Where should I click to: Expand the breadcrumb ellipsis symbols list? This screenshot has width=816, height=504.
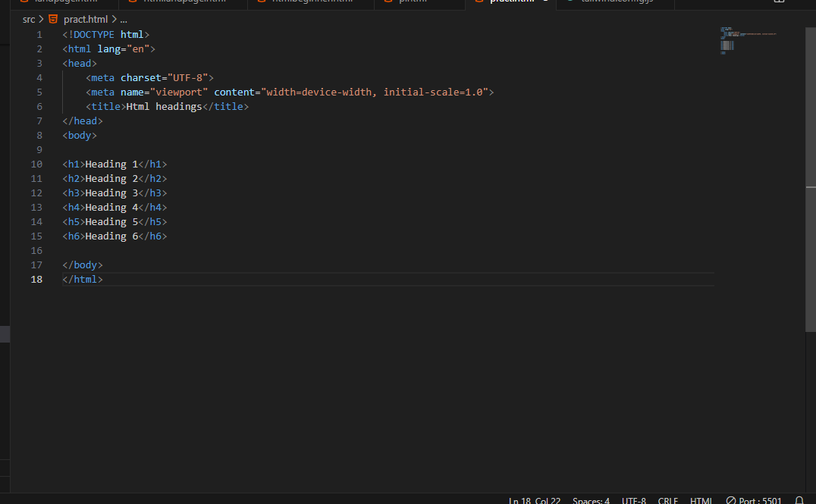tap(124, 19)
